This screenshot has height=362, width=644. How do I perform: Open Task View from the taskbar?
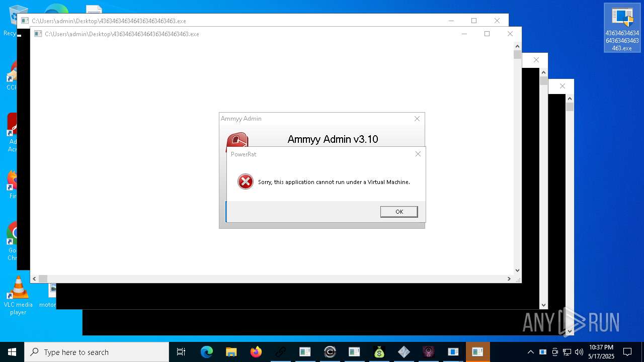click(181, 352)
